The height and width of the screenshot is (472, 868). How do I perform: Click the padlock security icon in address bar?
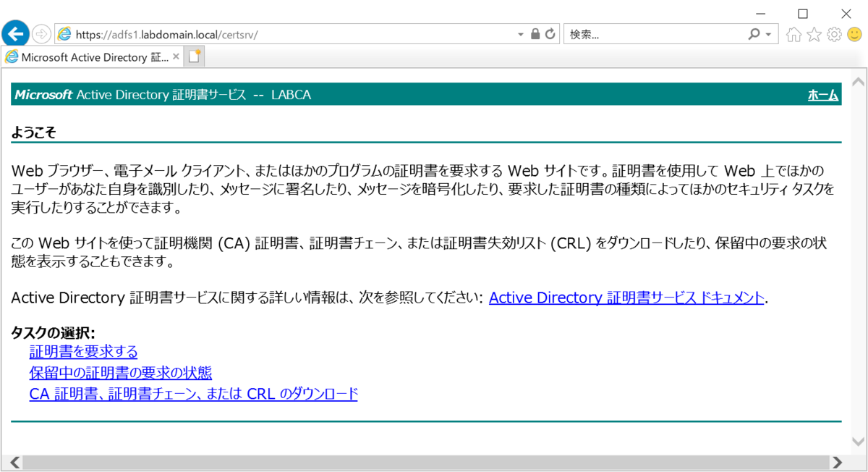click(535, 34)
